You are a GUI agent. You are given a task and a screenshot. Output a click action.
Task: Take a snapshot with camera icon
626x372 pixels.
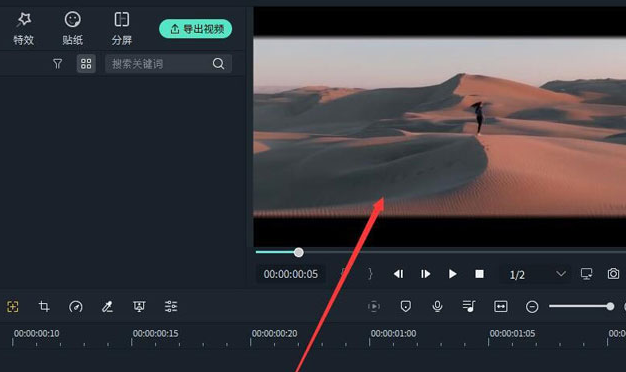tap(613, 274)
